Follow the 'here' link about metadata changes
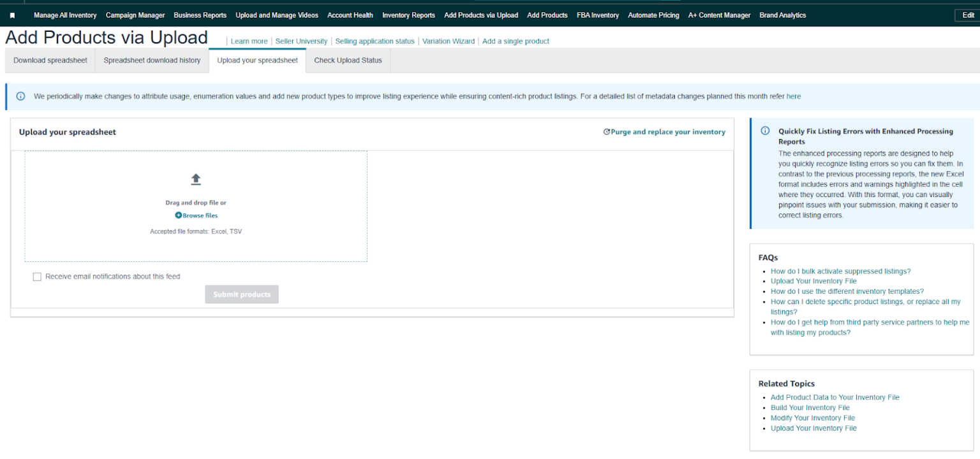This screenshot has height=459, width=980. click(793, 96)
